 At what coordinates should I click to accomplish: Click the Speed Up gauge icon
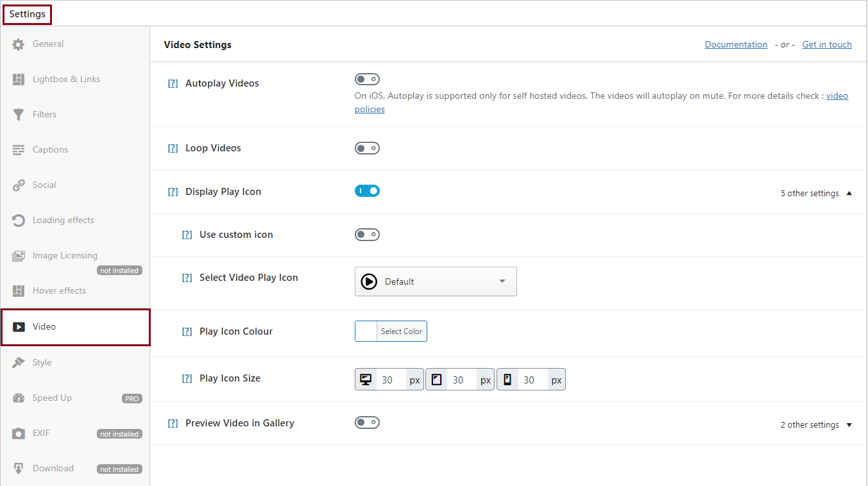[x=19, y=398]
